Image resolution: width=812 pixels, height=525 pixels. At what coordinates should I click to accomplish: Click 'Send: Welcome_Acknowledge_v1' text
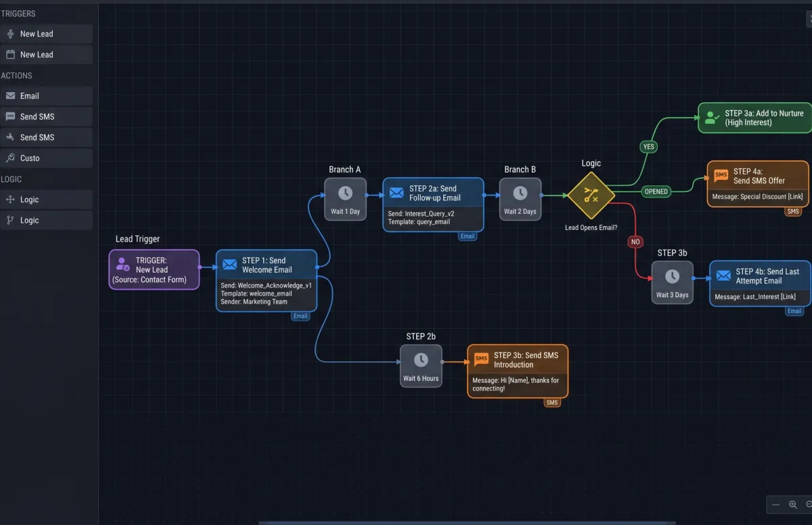tap(266, 286)
